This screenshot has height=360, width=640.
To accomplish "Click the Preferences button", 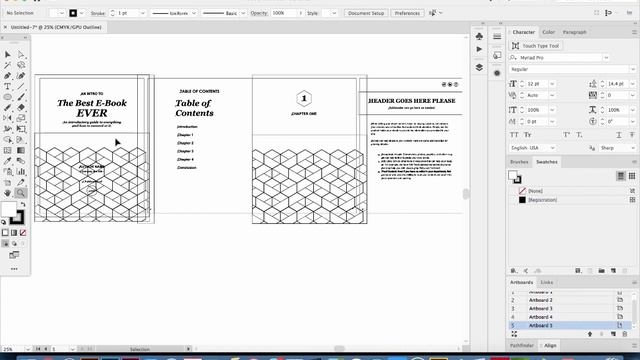I will pos(407,13).
